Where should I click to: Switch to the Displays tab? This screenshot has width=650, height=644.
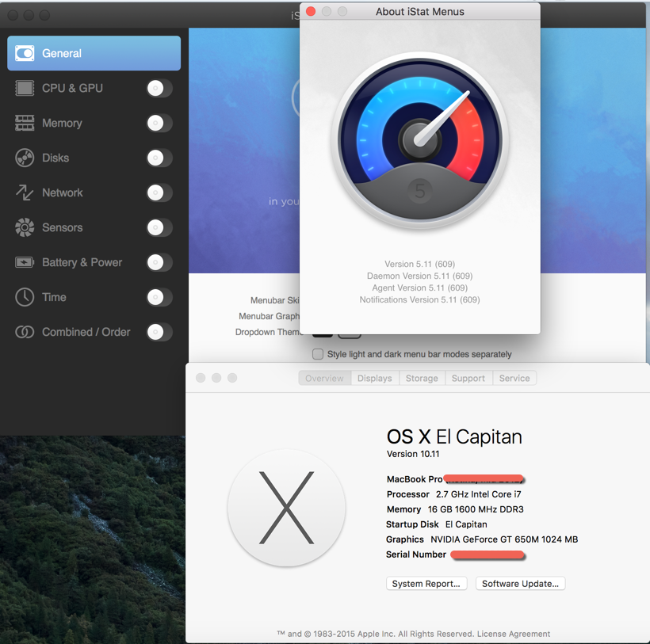374,379
